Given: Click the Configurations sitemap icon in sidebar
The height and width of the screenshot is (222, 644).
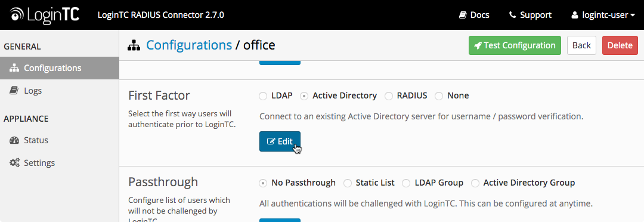Looking at the screenshot, I should click(14, 68).
